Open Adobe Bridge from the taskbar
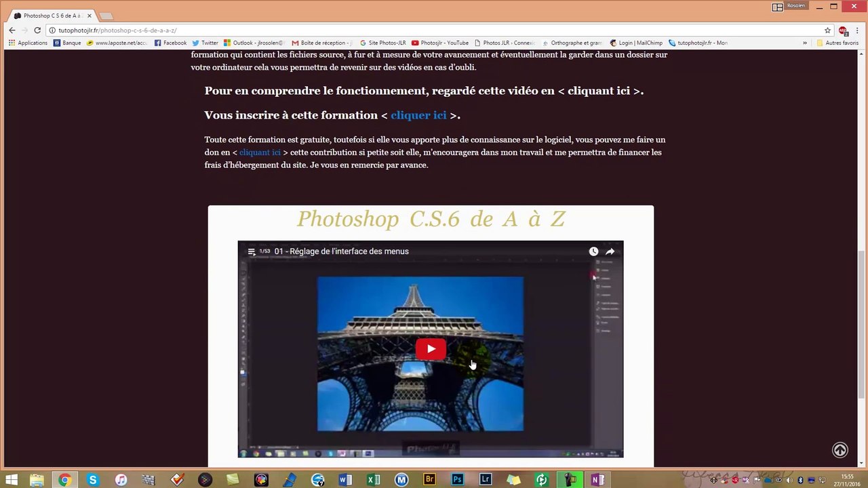Image resolution: width=868 pixels, height=488 pixels. [429, 480]
